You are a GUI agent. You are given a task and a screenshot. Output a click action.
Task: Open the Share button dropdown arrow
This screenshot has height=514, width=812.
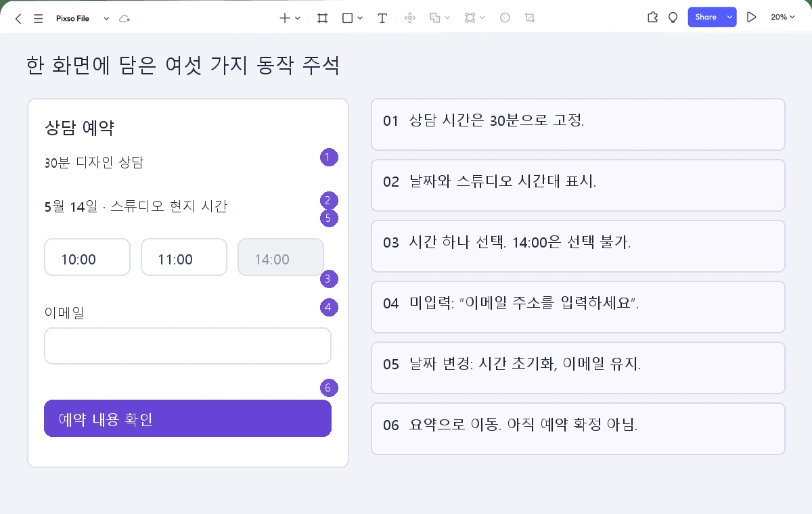click(729, 18)
